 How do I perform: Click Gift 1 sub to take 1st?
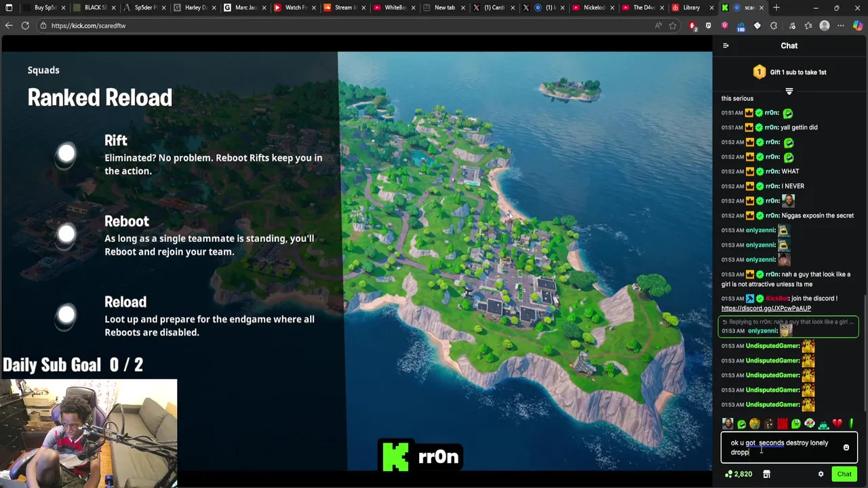click(x=798, y=72)
